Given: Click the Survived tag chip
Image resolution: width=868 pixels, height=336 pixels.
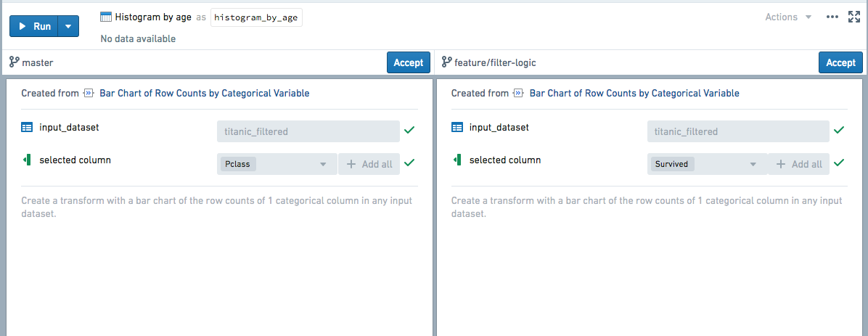Looking at the screenshot, I should [x=673, y=165].
